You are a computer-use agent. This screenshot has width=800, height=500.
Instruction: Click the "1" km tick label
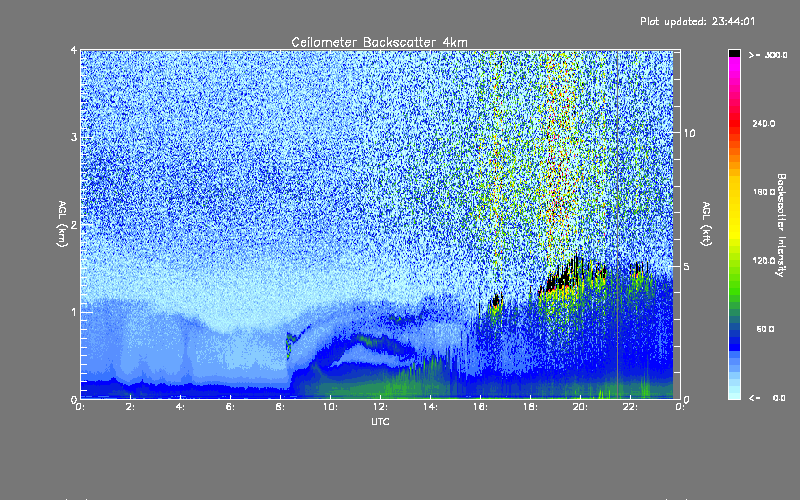click(x=74, y=312)
